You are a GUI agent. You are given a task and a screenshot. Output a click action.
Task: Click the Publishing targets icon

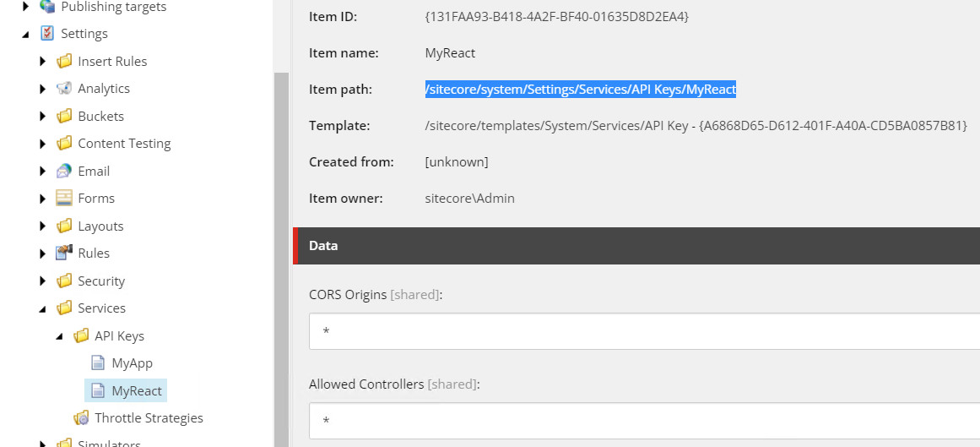(x=47, y=7)
